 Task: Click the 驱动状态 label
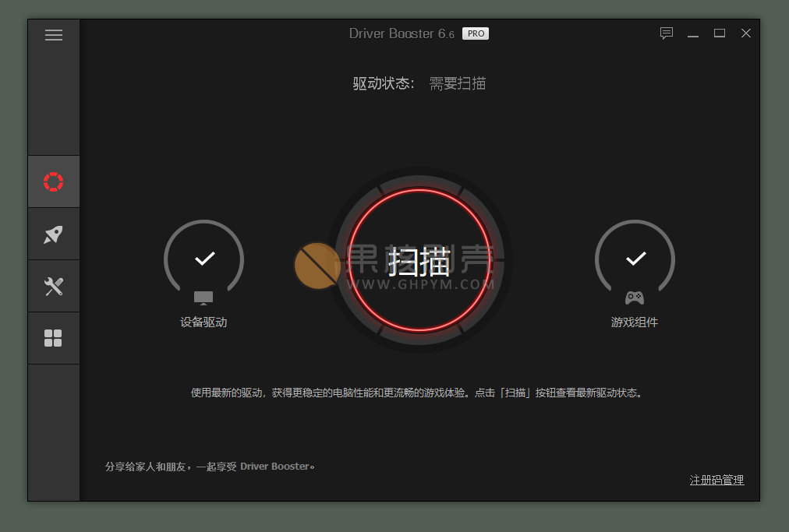384,83
